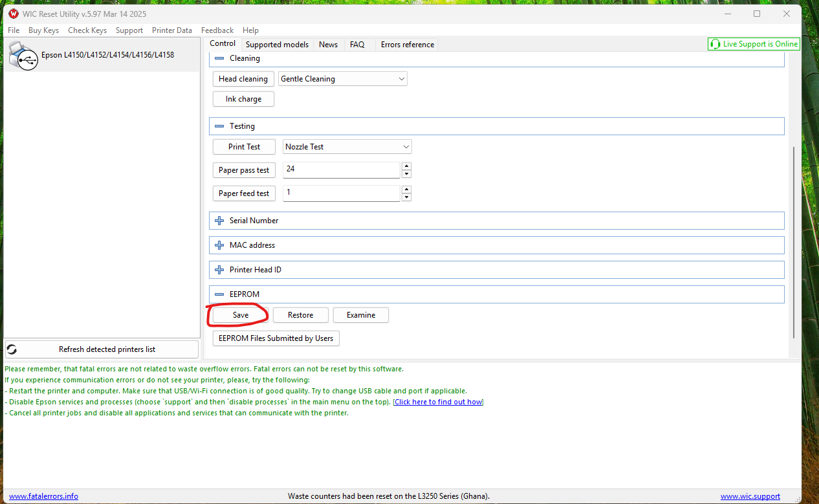Open the Feedback menu

[217, 30]
